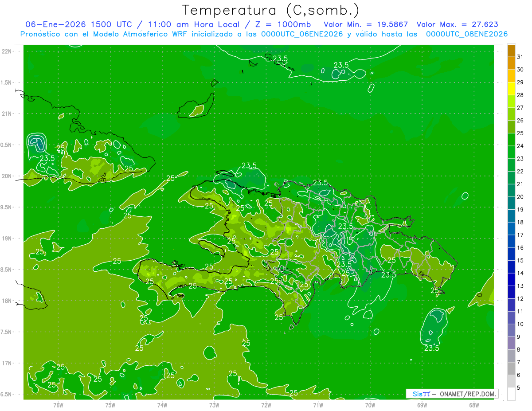Click the legend value "5"
The image size is (532, 411).
point(519,388)
